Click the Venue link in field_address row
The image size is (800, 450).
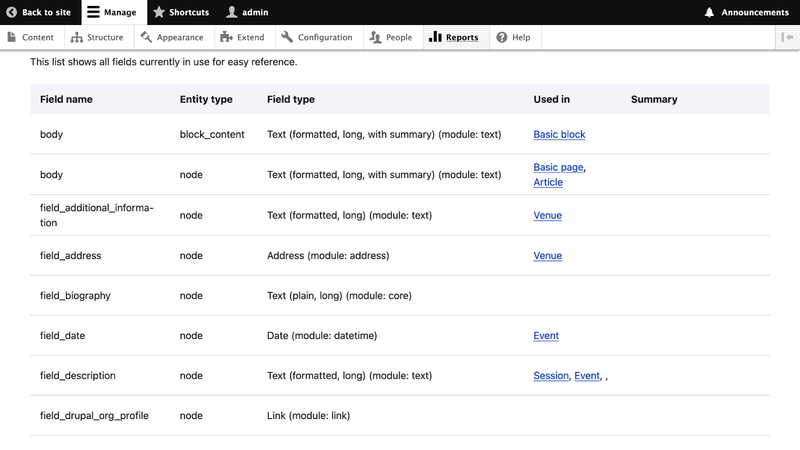click(547, 256)
